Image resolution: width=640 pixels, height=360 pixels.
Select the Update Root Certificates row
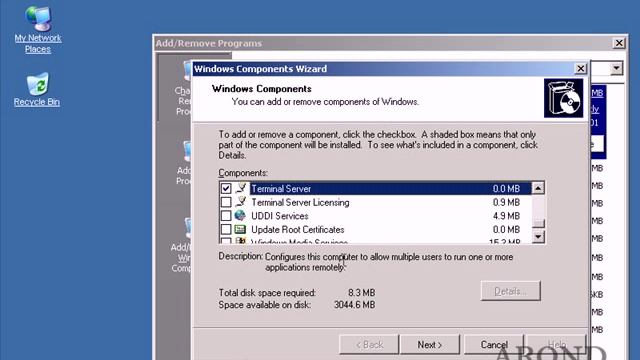tap(375, 229)
